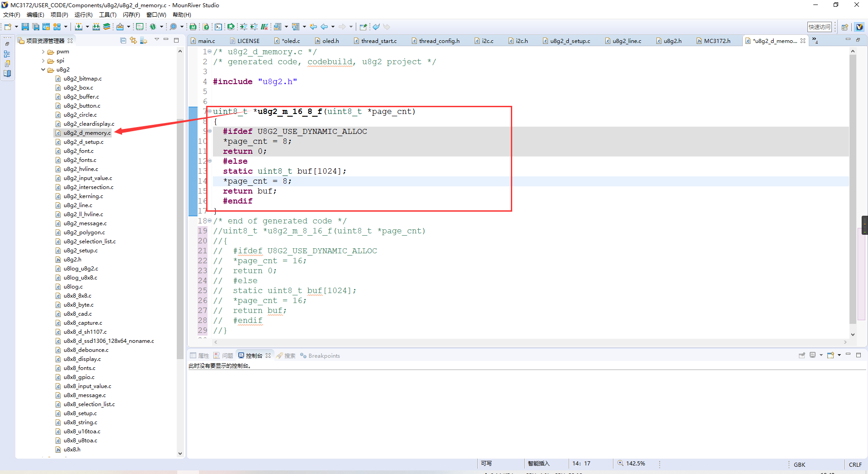Click the pin console icon
Viewport: 868px width, 474px height.
(x=802, y=355)
